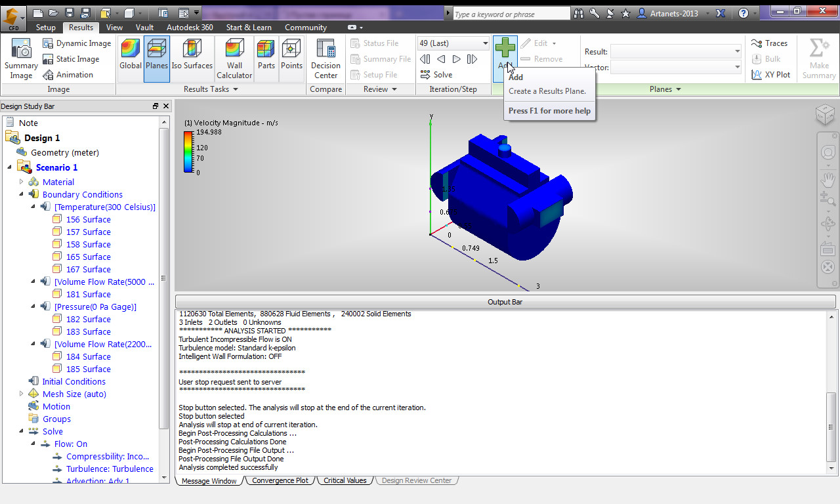The height and width of the screenshot is (504, 840).
Task: Click Save in quick access toolbar
Action: 70,12
